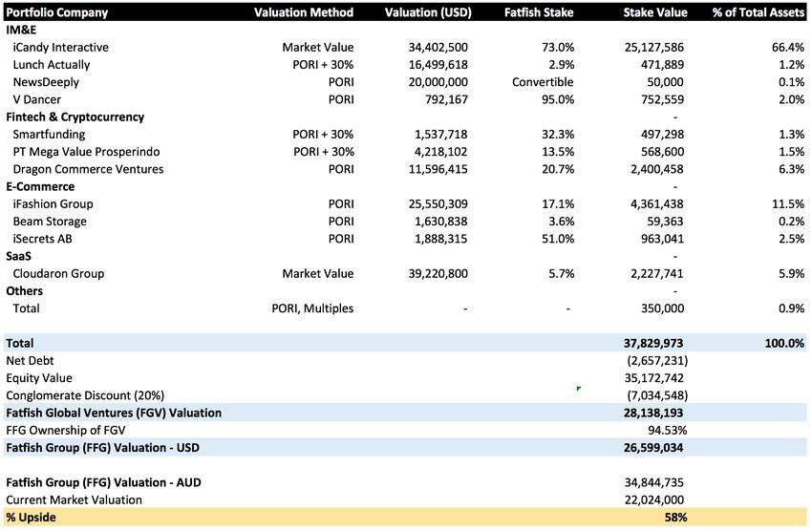Select Dragon Commerce Ventures stake value 2,400,458
Viewport: 812px width, 531px height.
click(656, 169)
